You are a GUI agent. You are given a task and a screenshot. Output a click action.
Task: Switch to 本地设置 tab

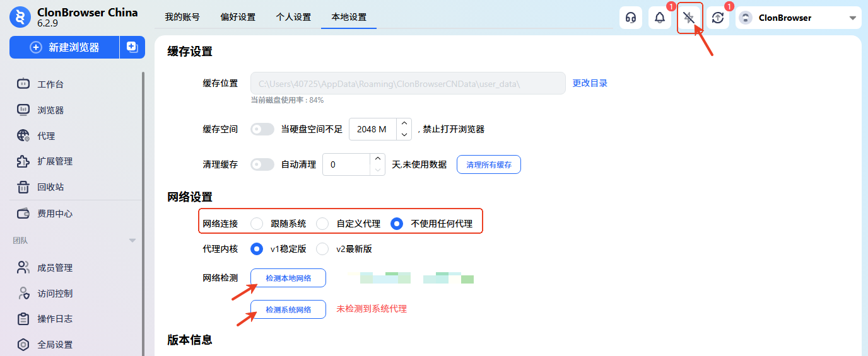point(349,17)
